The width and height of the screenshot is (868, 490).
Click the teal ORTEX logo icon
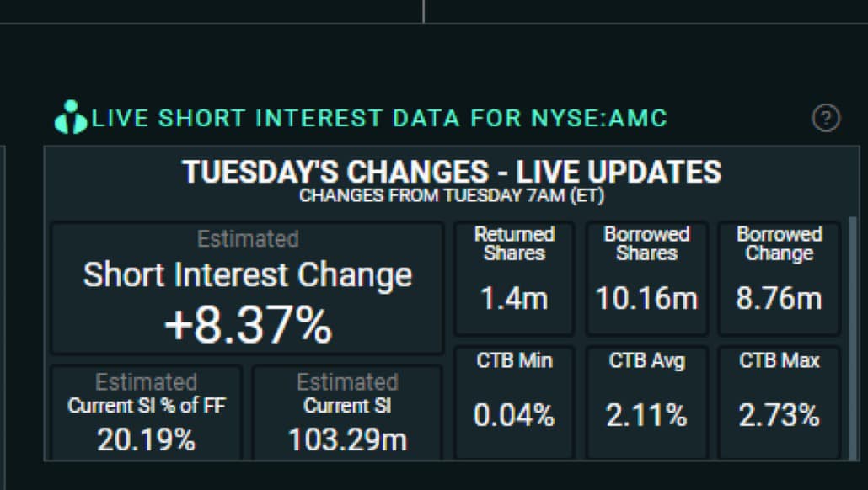tap(71, 118)
